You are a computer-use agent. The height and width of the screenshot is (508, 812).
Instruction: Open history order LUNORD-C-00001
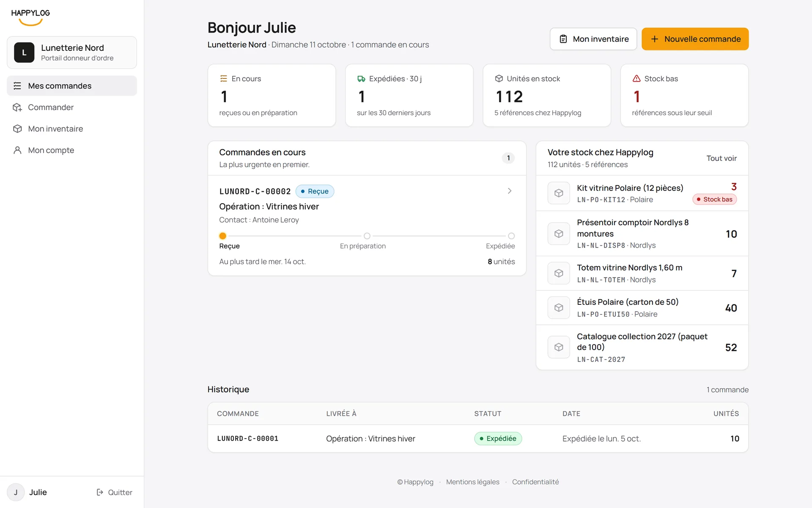tap(248, 439)
